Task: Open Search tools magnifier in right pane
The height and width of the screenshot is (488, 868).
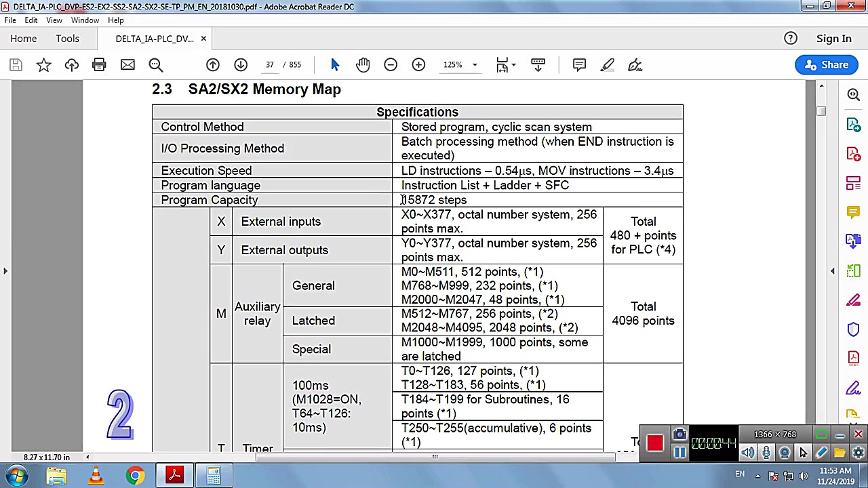Action: pos(854,96)
